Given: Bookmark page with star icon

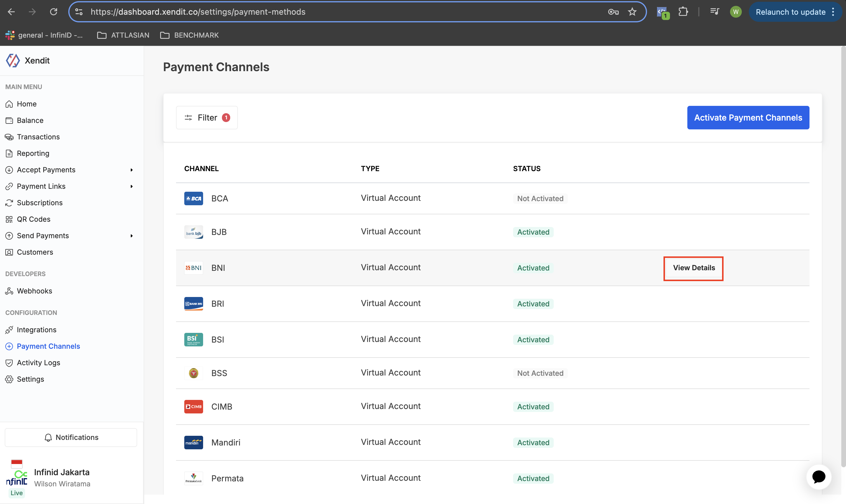Looking at the screenshot, I should 632,12.
